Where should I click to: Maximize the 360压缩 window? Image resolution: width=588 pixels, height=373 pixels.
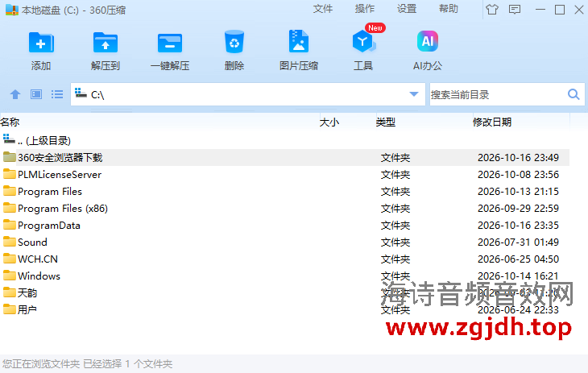tap(560, 10)
